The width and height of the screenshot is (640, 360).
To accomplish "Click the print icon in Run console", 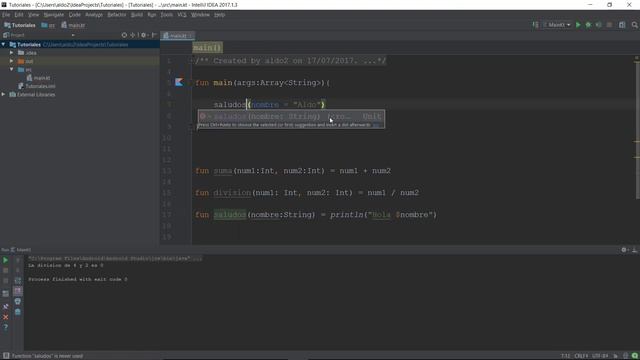I will (18, 301).
